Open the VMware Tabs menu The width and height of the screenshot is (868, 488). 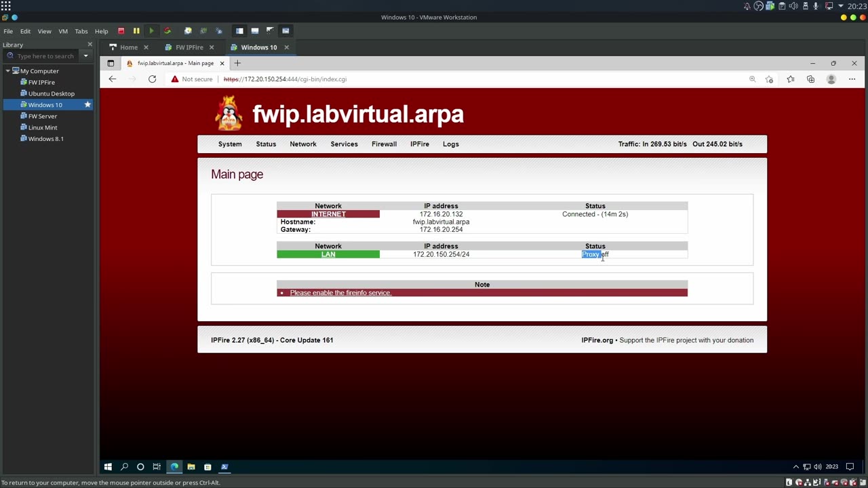click(x=81, y=31)
